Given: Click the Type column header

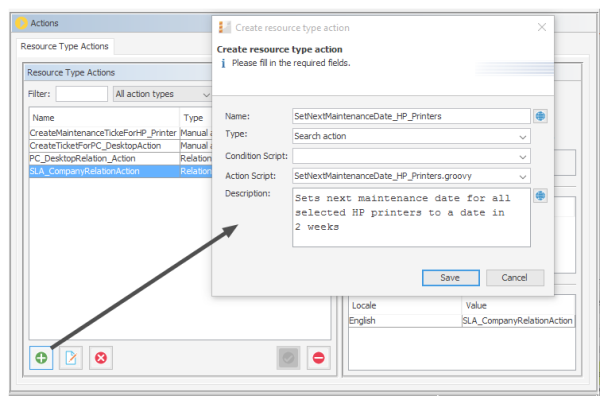Looking at the screenshot, I should [196, 118].
